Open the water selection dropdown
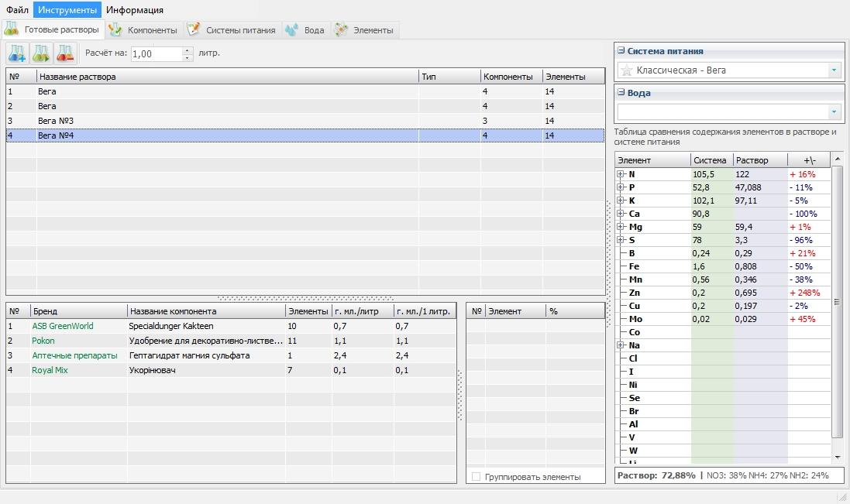 point(834,112)
